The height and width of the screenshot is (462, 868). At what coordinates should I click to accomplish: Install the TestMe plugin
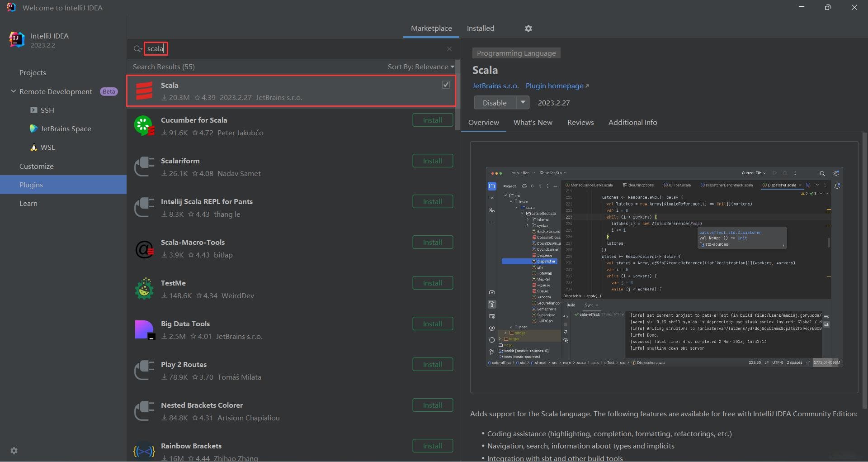[x=433, y=283]
